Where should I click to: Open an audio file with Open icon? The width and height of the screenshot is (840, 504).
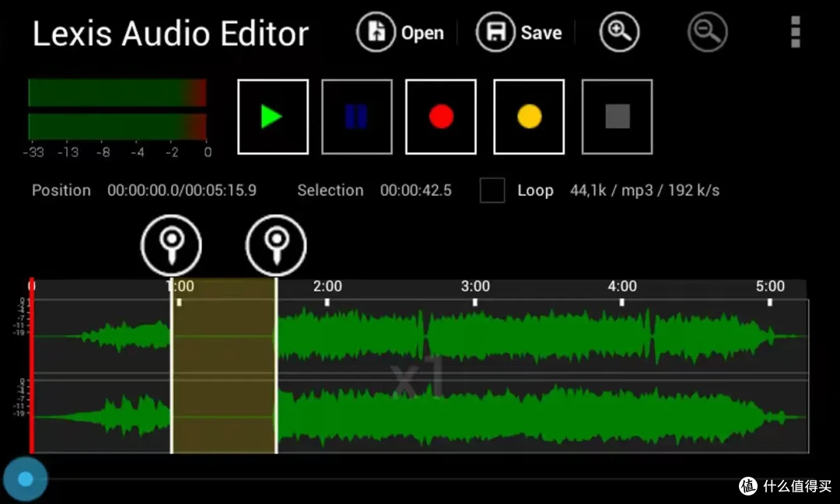tap(376, 32)
